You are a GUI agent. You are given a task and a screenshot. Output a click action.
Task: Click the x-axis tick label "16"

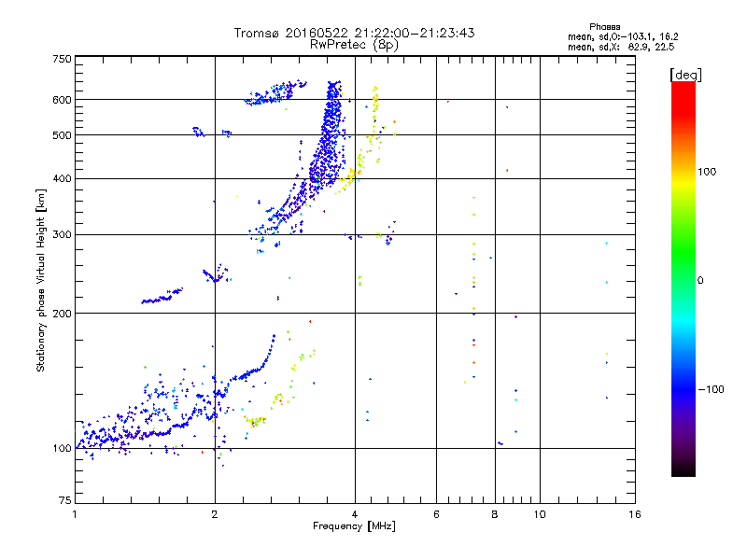coord(635,514)
